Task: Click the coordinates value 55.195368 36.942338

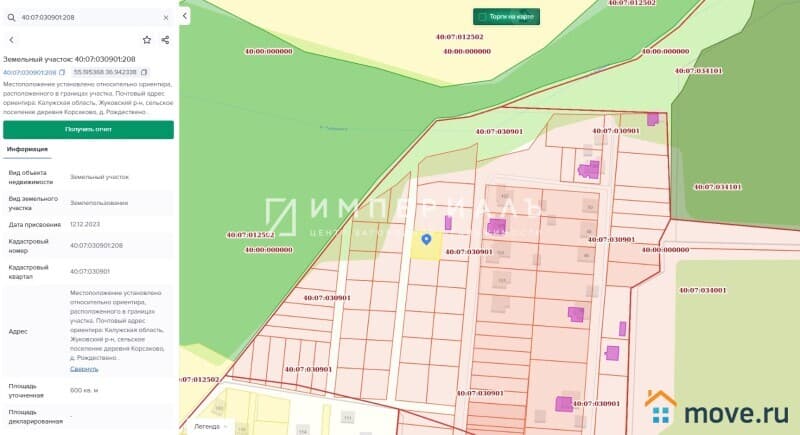Action: pos(105,72)
